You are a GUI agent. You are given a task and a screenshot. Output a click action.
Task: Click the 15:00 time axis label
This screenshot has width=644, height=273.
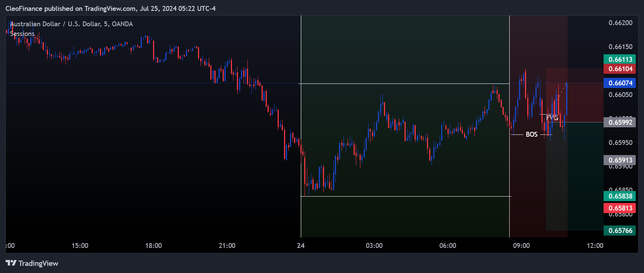80,246
